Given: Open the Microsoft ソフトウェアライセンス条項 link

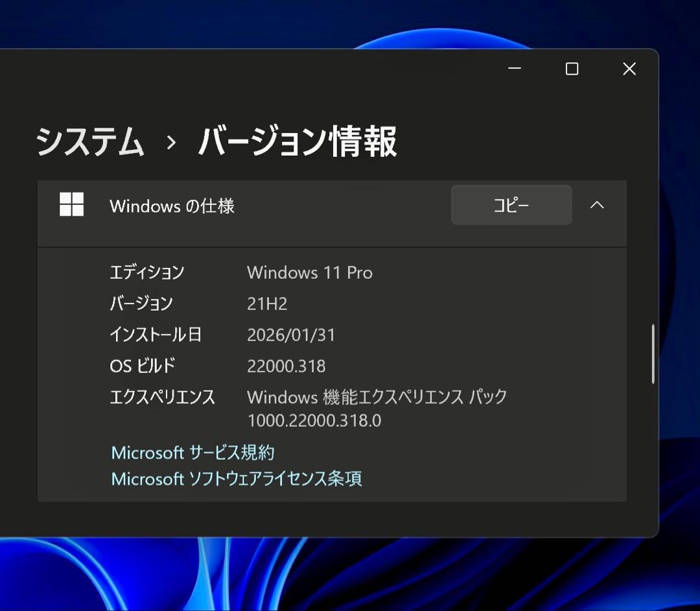Looking at the screenshot, I should pyautogui.click(x=237, y=479).
